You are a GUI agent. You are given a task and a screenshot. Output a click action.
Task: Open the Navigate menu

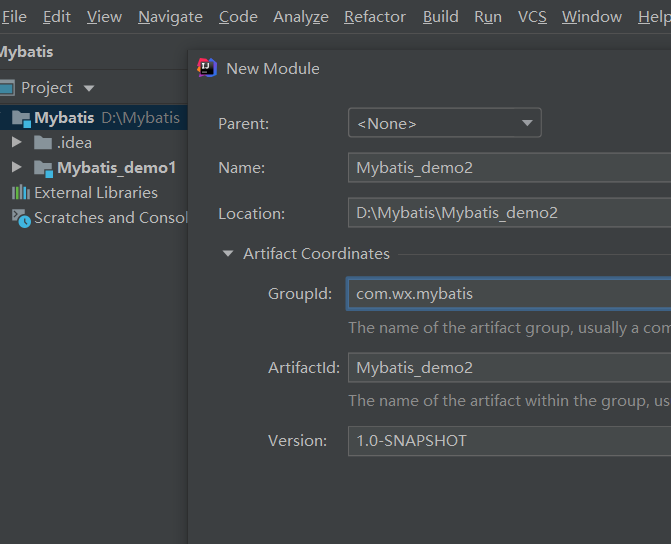tap(170, 17)
